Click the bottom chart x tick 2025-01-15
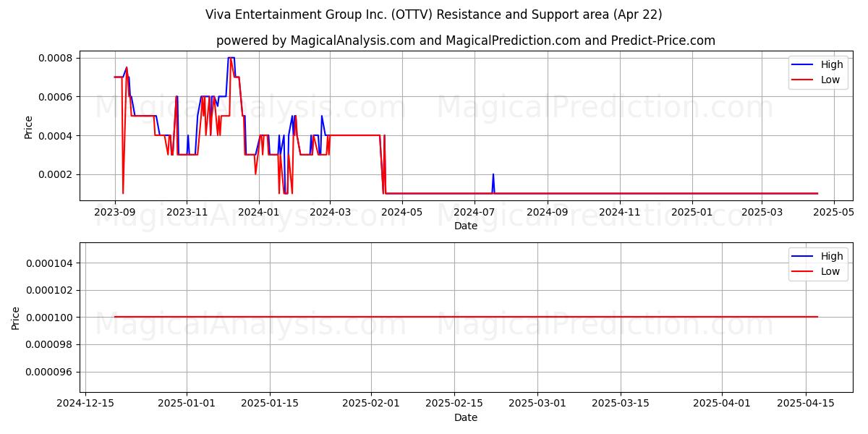The width and height of the screenshot is (868, 434). [x=270, y=403]
